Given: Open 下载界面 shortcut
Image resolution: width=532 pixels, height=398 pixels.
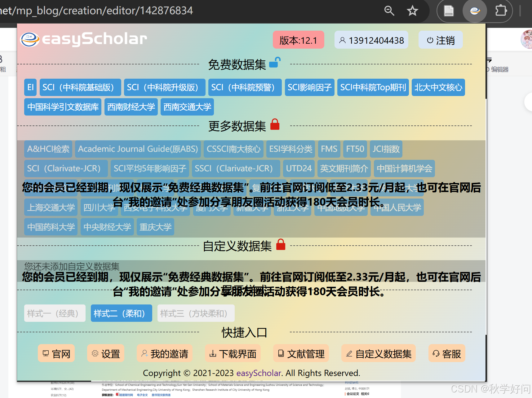Looking at the screenshot, I should [233, 353].
